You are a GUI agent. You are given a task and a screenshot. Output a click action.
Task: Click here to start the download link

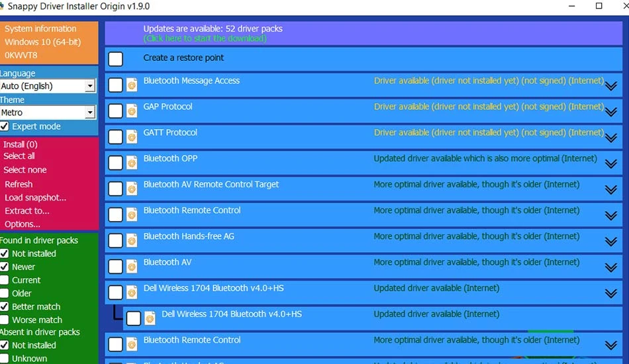click(x=205, y=38)
